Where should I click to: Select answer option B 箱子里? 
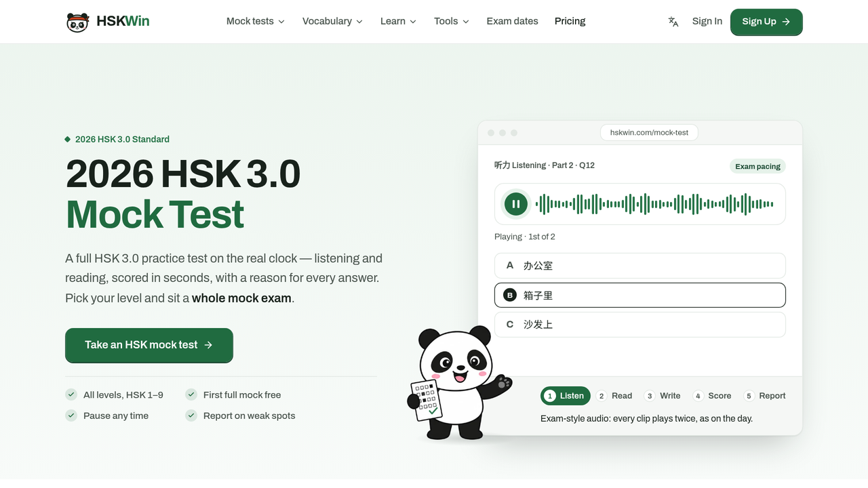click(x=640, y=296)
